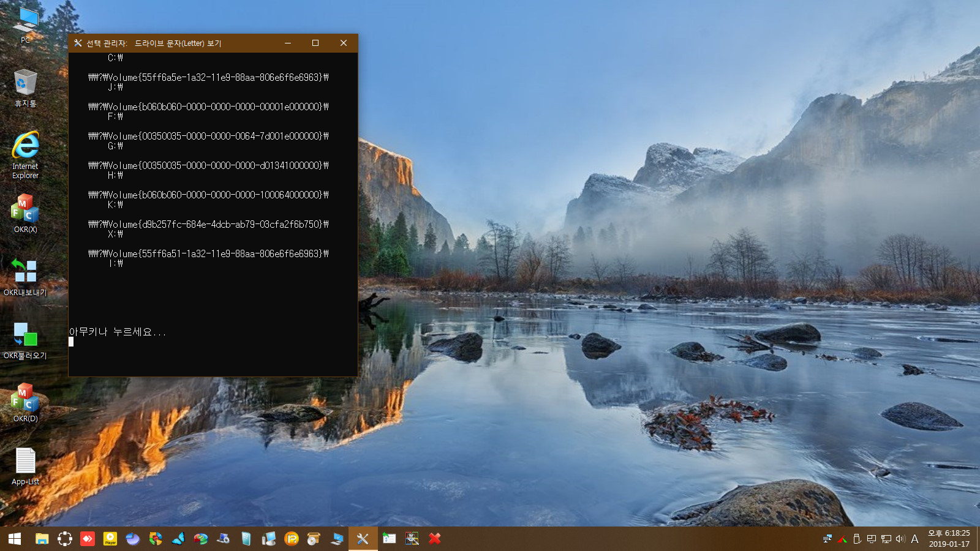Click the red X icon in taskbar
Viewport: 980px width, 551px height.
click(x=435, y=539)
